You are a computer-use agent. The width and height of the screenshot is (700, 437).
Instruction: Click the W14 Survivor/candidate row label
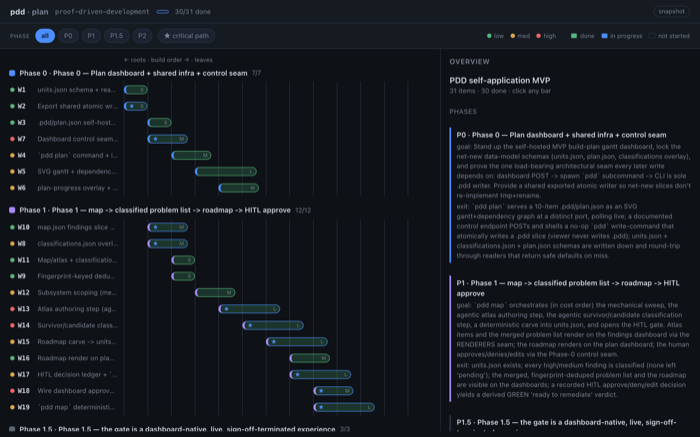coord(78,325)
